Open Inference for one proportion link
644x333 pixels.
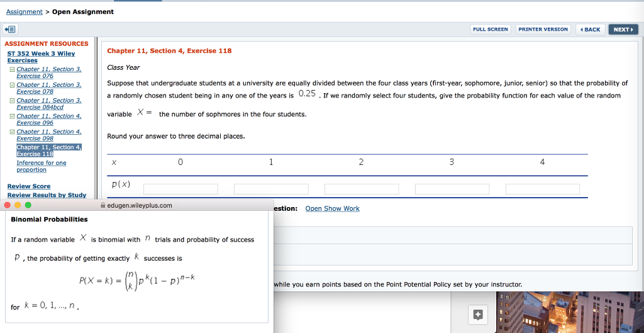click(41, 166)
